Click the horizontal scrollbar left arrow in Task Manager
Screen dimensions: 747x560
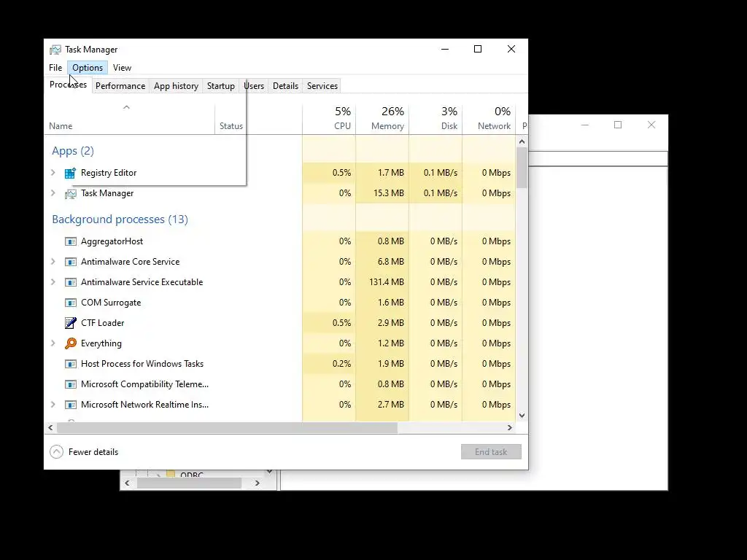click(x=50, y=427)
